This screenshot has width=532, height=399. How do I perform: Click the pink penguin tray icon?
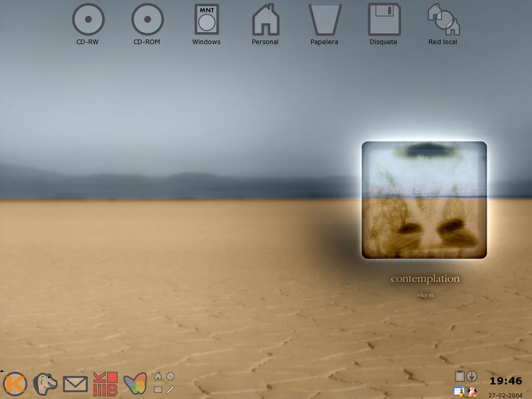(x=472, y=392)
